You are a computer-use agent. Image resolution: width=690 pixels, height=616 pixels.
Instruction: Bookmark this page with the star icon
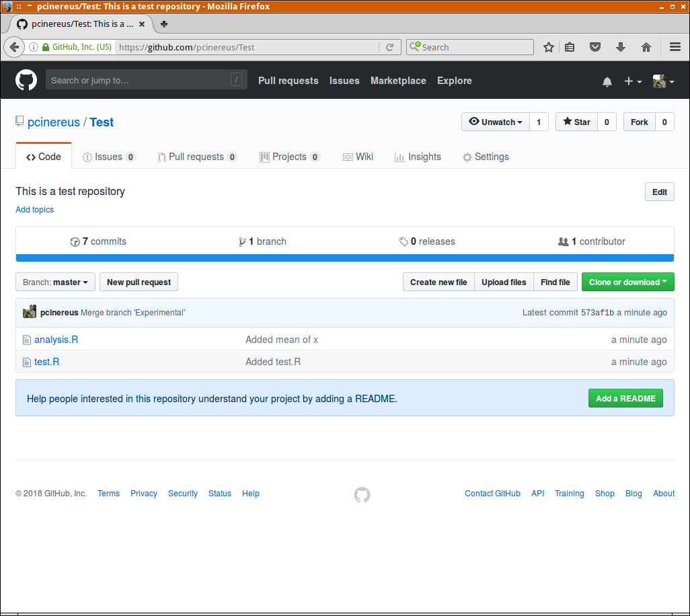548,47
